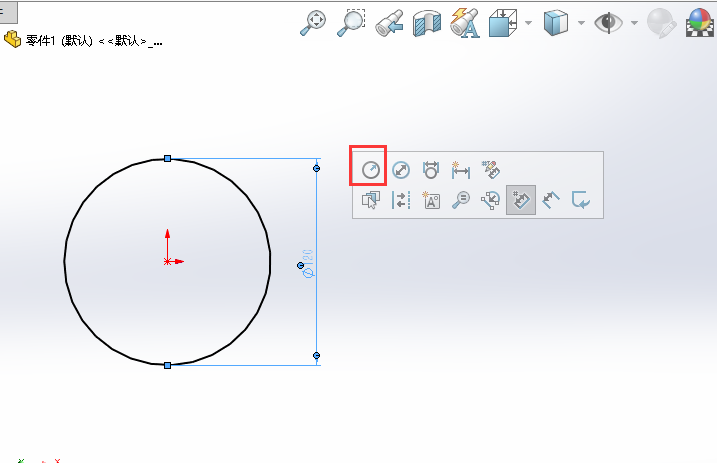Click the View Orientation cube icon
The width and height of the screenshot is (717, 463).
(x=502, y=23)
